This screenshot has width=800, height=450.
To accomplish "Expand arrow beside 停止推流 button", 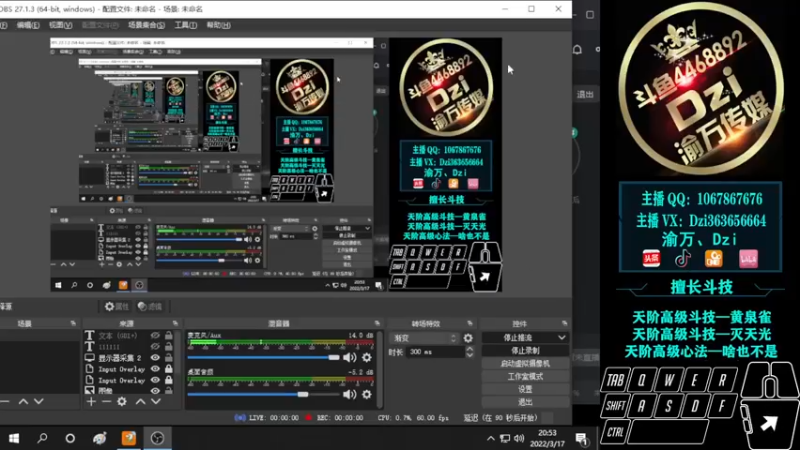I will pyautogui.click(x=562, y=338).
